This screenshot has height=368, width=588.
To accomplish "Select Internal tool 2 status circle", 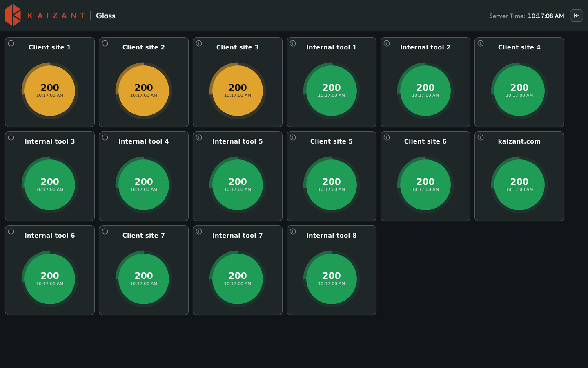I will (425, 91).
